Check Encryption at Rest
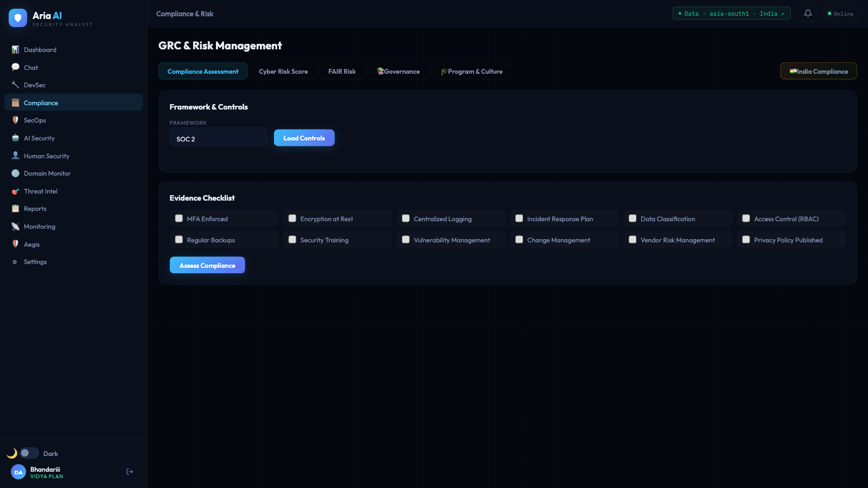The height and width of the screenshot is (488, 868). click(x=292, y=219)
